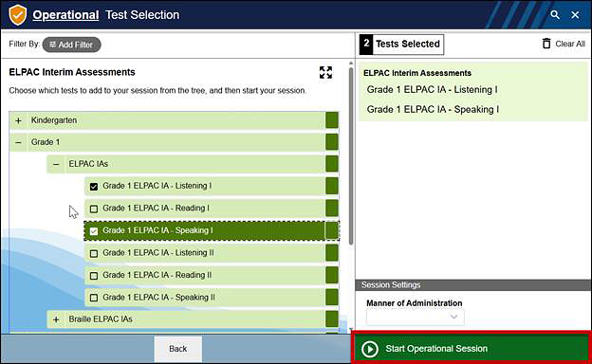This screenshot has width=592, height=364.
Task: Click the dark green square on Kindergarten row
Action: 332,120
